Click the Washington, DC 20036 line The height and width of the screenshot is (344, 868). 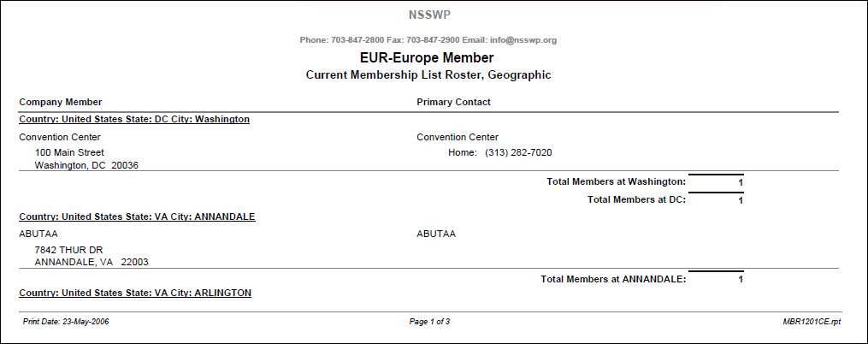(86, 166)
